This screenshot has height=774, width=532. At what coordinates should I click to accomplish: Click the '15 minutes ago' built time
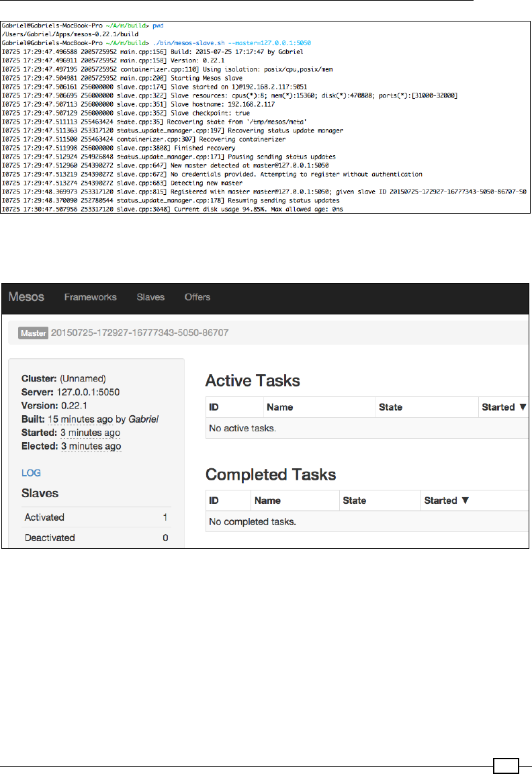(81, 419)
